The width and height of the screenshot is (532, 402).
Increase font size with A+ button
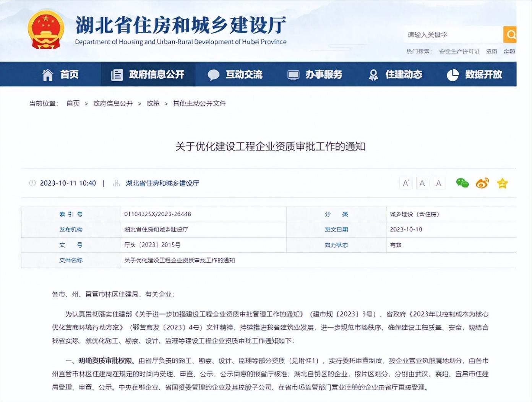(x=405, y=183)
